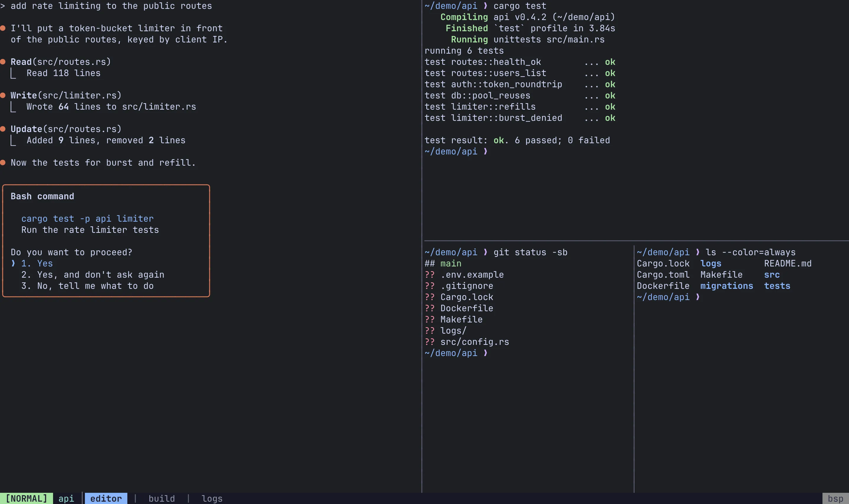This screenshot has width=849, height=504.
Task: Click the 'cargo test -p api limiter' command
Action: coord(87,219)
